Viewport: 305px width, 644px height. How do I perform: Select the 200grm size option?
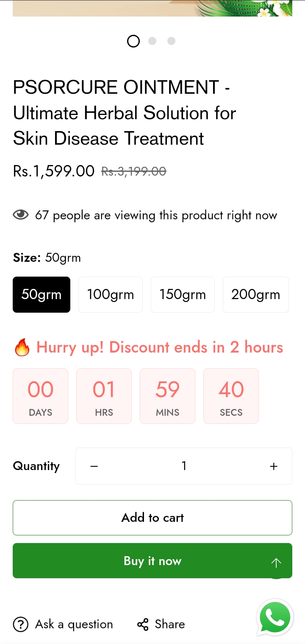click(x=255, y=294)
